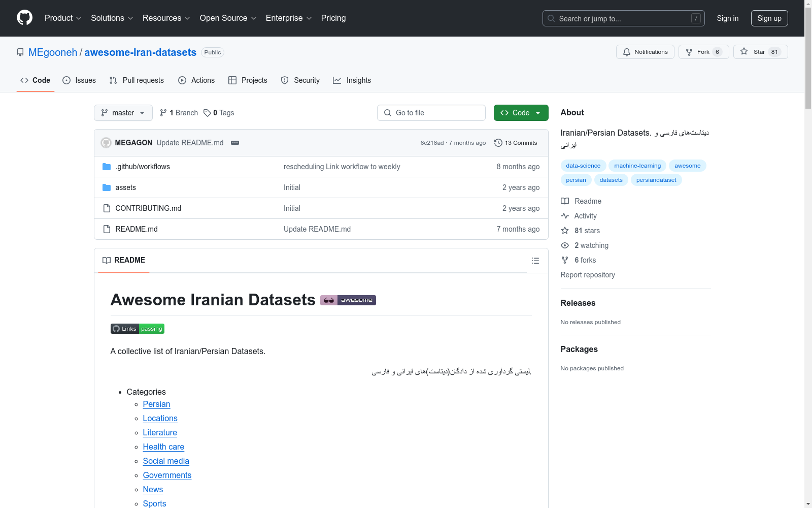Jump to the Literature category link
This screenshot has height=508, width=812.
point(160,433)
